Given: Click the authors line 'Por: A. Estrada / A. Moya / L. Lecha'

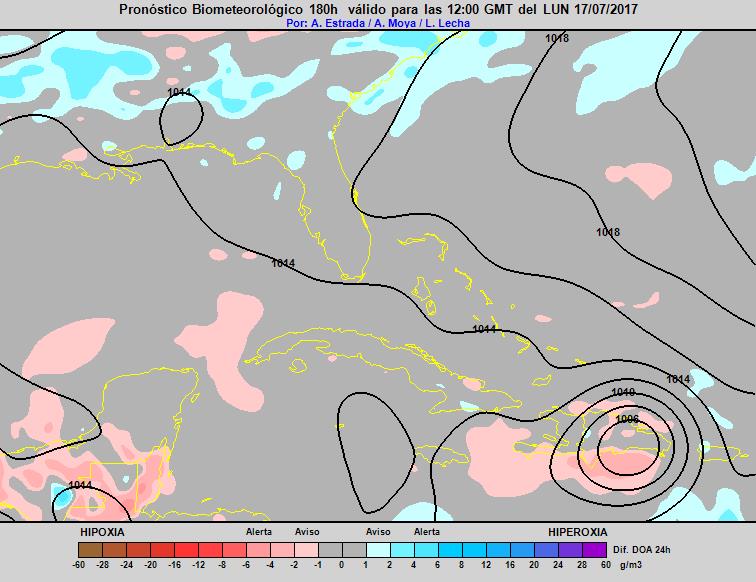Looking at the screenshot, I should point(378,23).
